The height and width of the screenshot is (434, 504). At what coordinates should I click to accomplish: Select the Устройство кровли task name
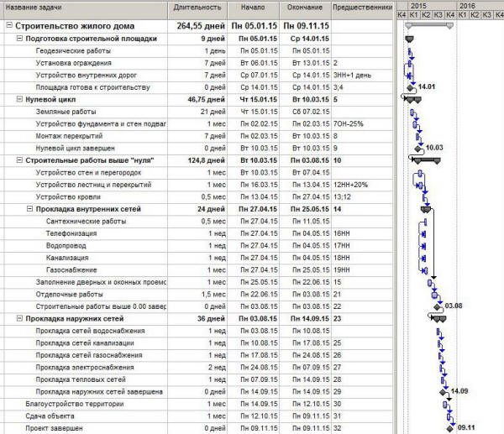point(68,197)
